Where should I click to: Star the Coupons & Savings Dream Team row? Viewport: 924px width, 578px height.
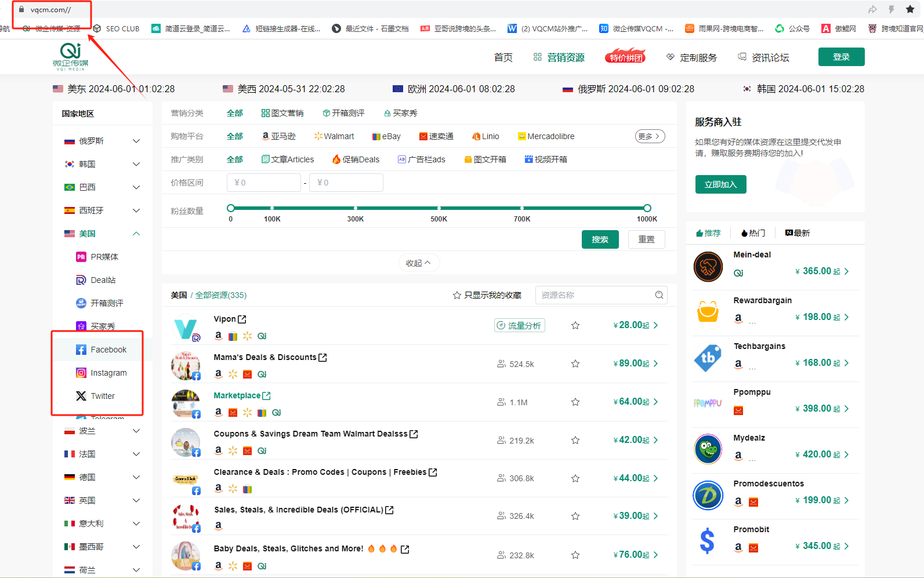575,440
